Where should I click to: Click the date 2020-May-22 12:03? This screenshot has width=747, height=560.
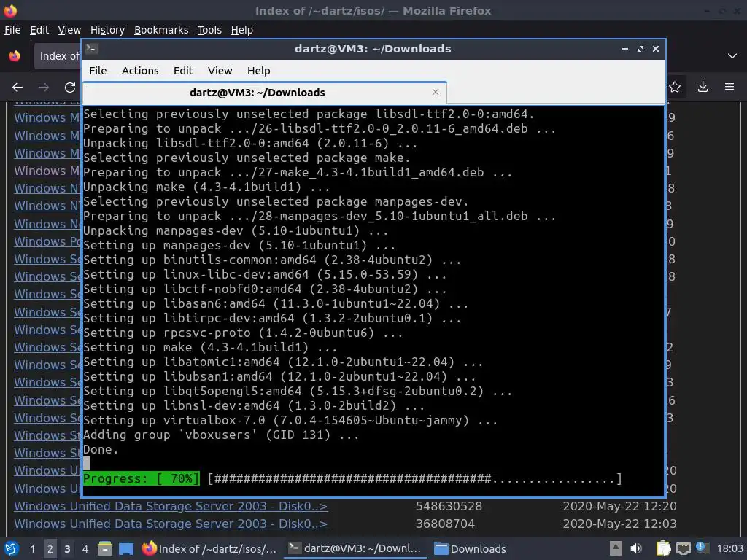(619, 524)
